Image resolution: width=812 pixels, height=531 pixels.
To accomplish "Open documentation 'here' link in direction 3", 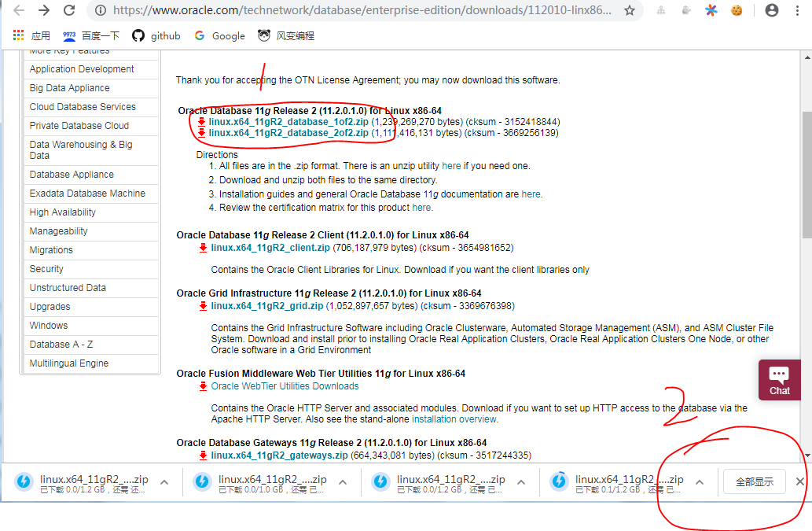I will pos(531,194).
